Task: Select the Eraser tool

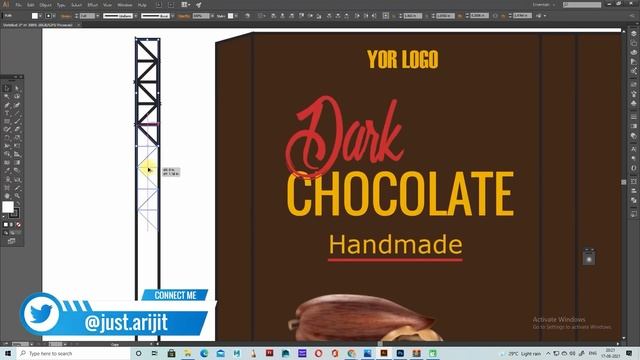Action: tap(17, 129)
